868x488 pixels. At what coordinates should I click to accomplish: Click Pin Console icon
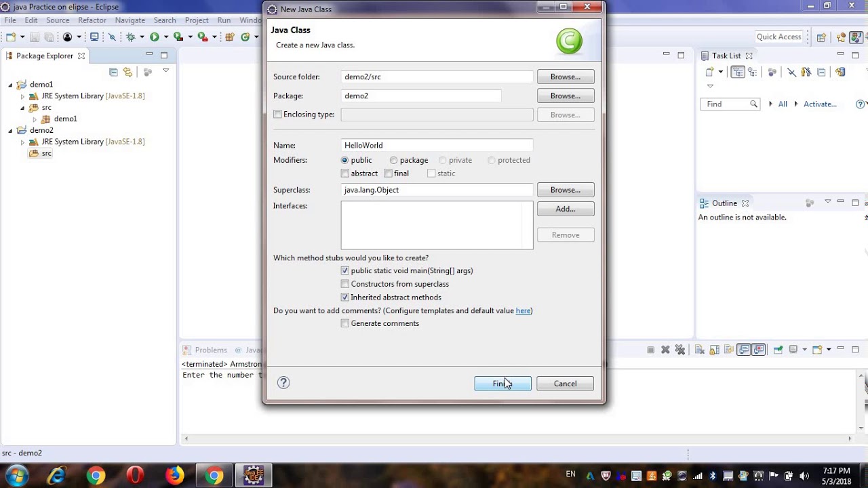pyautogui.click(x=778, y=350)
